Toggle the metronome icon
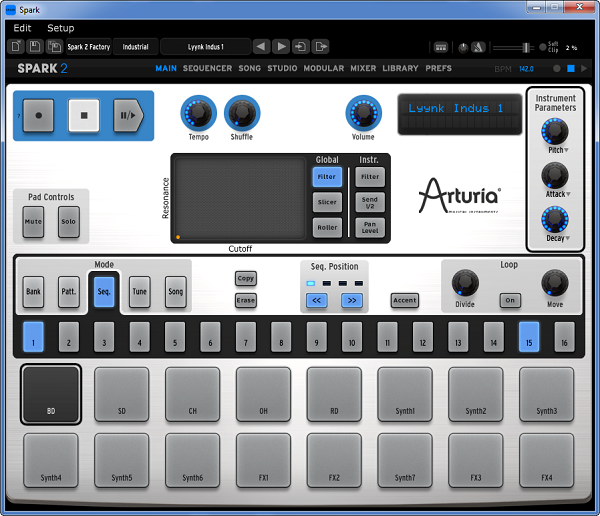 (x=478, y=47)
